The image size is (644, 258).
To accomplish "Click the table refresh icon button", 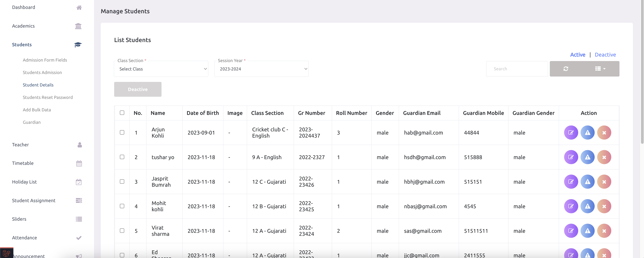I will coord(566,69).
